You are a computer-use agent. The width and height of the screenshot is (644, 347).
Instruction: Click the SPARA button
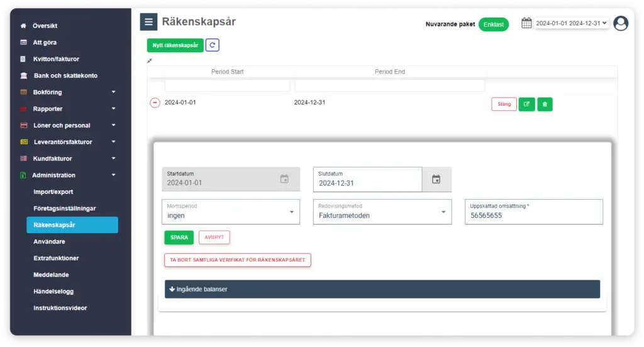point(179,237)
